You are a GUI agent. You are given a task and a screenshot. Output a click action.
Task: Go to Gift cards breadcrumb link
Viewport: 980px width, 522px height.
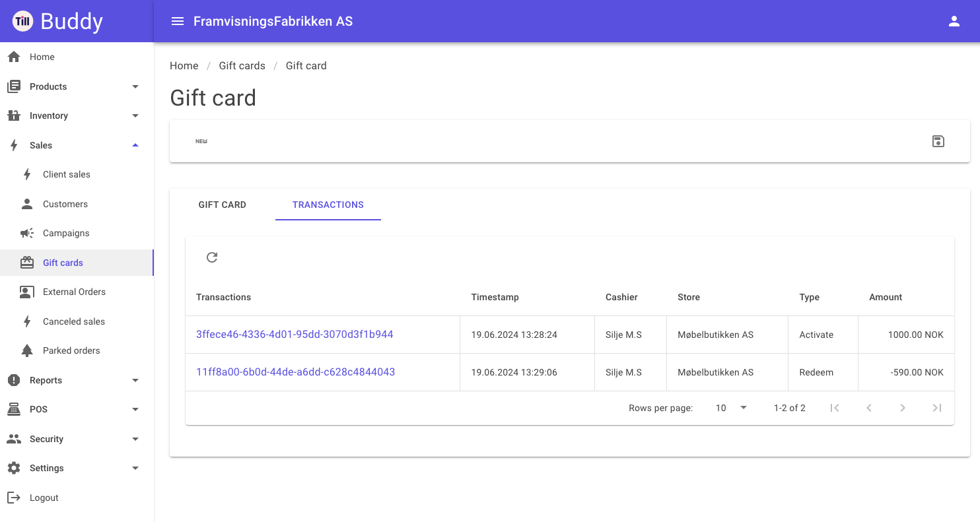tap(242, 66)
